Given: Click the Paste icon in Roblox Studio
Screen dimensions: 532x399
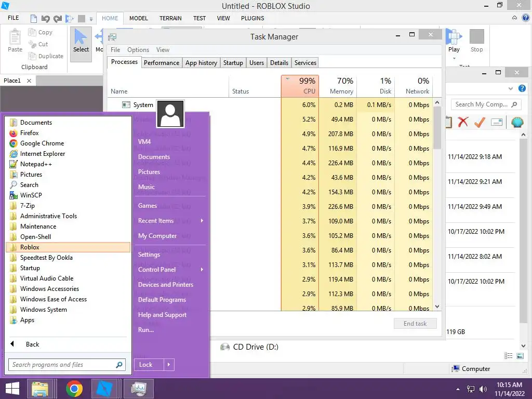Looking at the screenshot, I should point(15,37).
